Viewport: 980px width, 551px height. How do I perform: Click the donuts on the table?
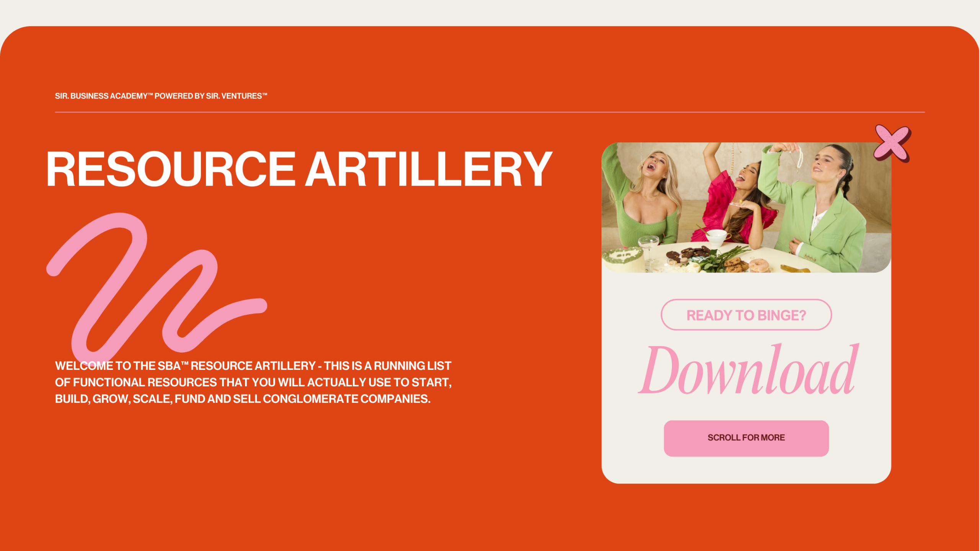click(759, 264)
